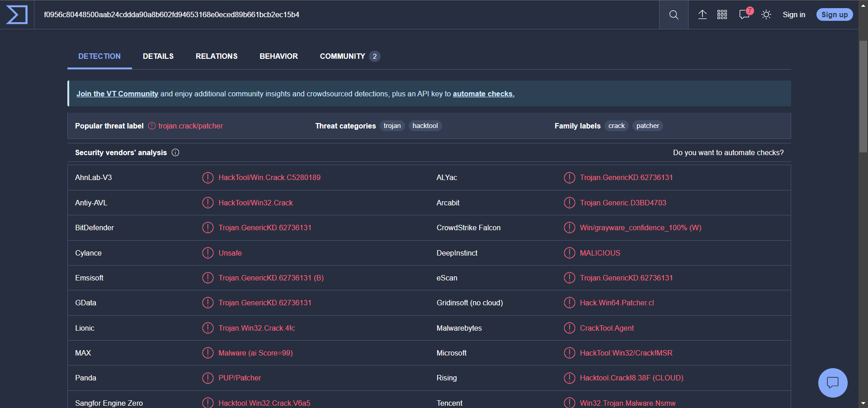
Task: Click the Emsisoft detection warning icon
Action: point(208,278)
